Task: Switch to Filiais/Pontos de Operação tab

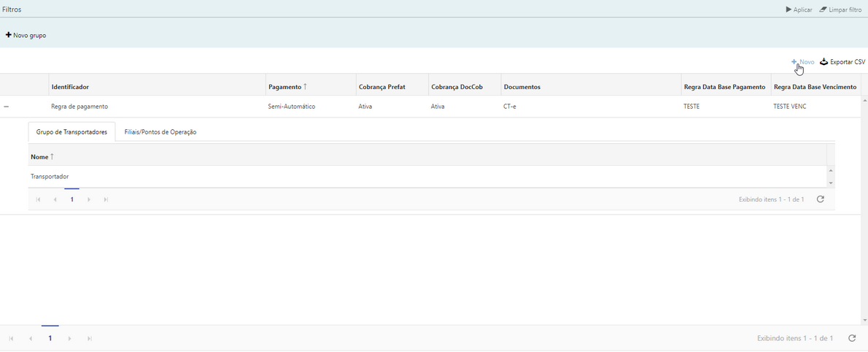Action: pos(160,132)
